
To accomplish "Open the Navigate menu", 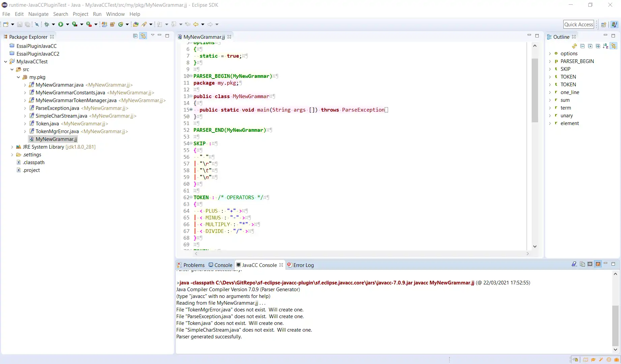I will coord(38,14).
